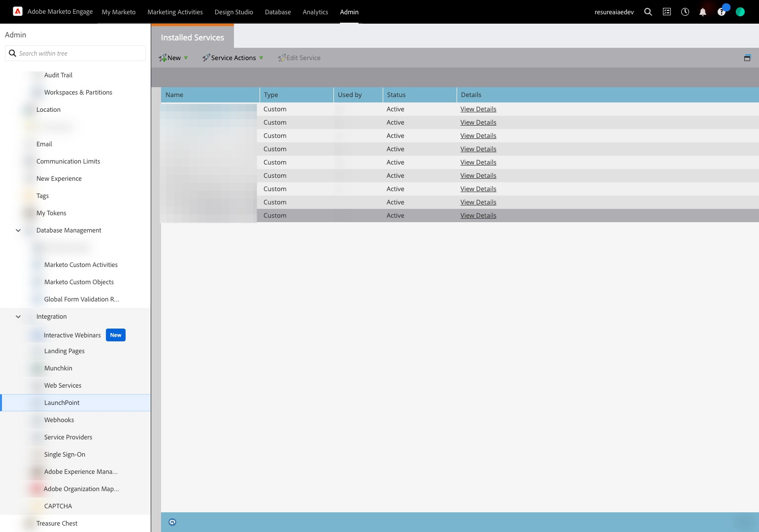The image size is (759, 532).
Task: Select LaunchPoint in the tree
Action: pos(62,402)
